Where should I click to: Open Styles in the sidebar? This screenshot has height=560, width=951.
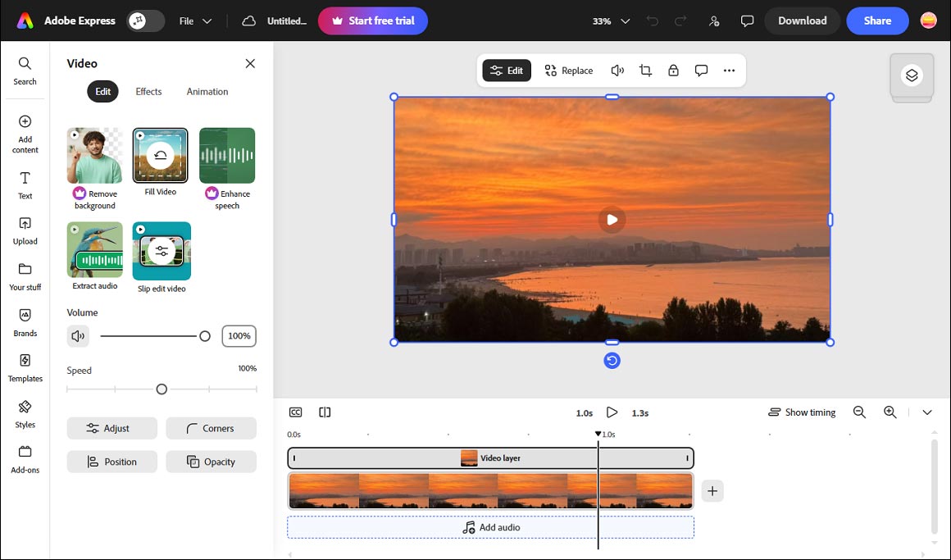tap(25, 414)
